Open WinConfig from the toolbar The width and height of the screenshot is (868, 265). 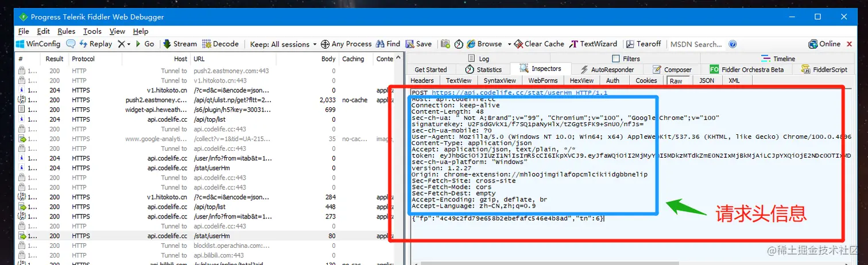(x=38, y=44)
